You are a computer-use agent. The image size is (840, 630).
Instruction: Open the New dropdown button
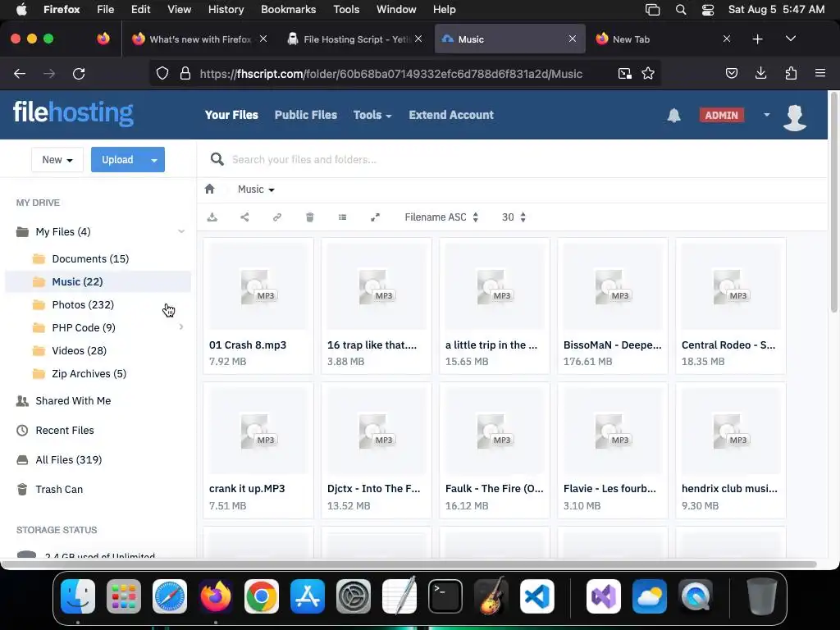point(57,160)
